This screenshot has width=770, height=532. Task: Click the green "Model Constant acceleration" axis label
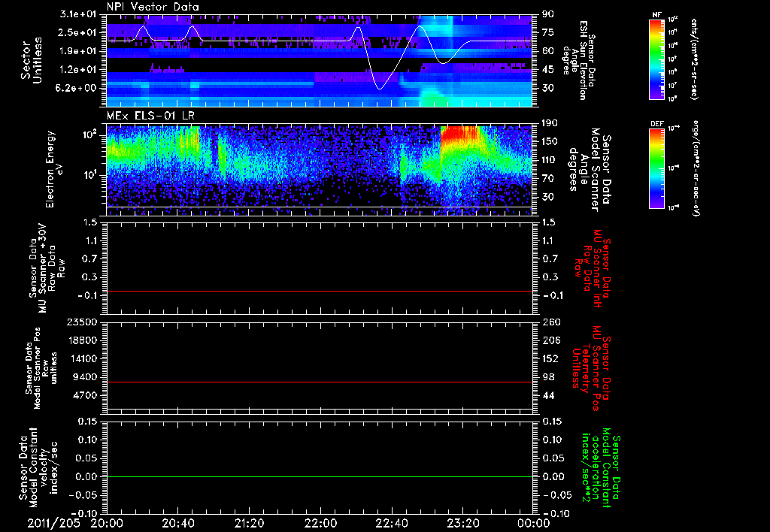[600, 469]
